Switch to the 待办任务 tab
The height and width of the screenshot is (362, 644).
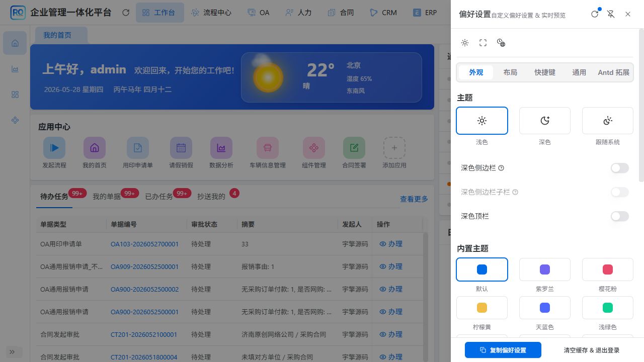click(x=54, y=197)
